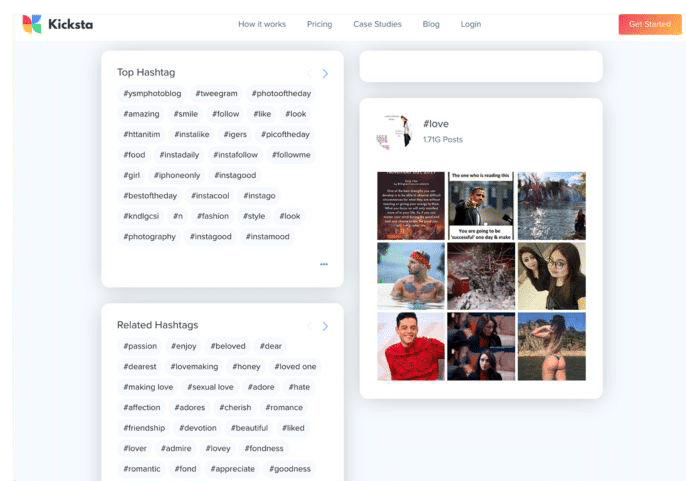Select the #passion related hashtag

140,346
